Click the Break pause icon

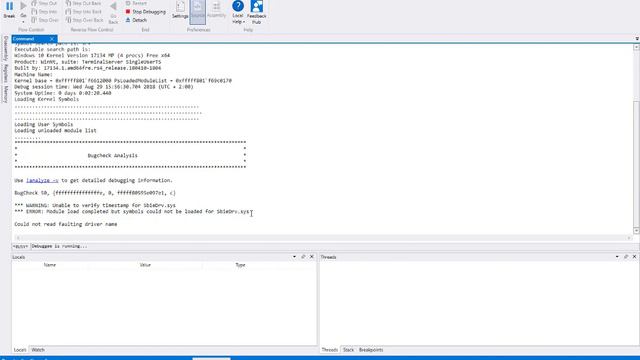coord(9,7)
